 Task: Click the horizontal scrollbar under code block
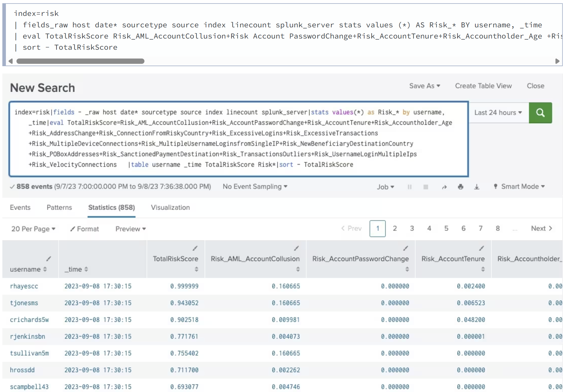click(80, 61)
